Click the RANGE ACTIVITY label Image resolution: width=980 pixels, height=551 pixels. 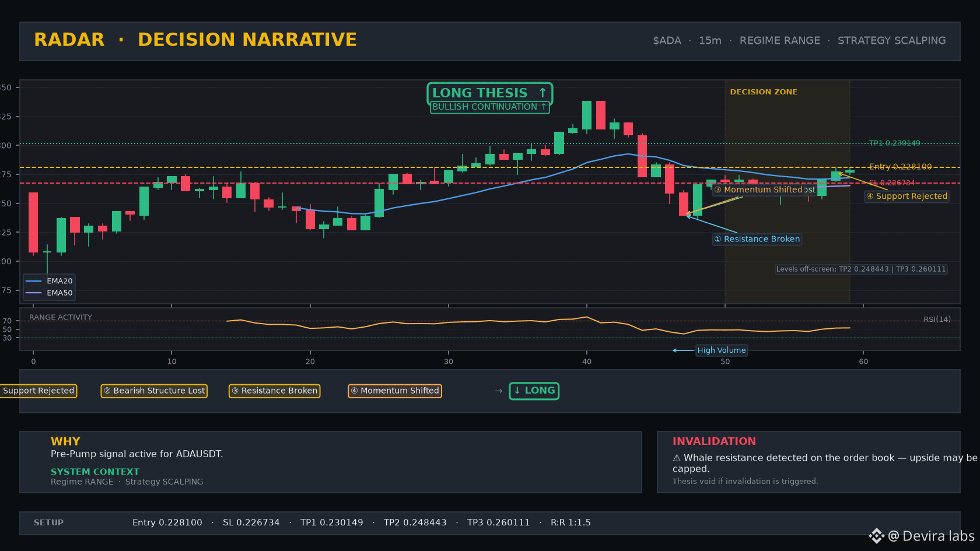point(61,318)
